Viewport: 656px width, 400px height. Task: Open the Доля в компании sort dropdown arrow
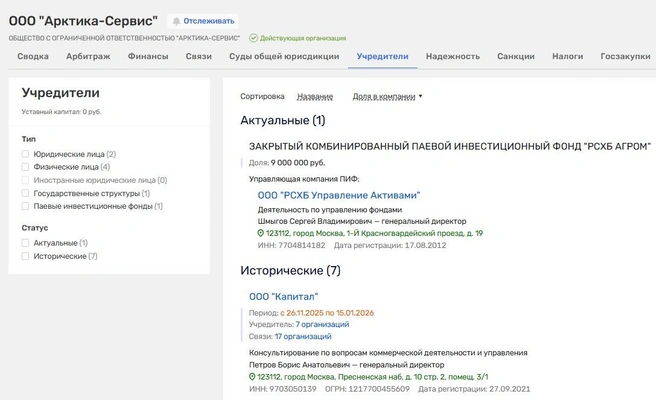pos(420,96)
